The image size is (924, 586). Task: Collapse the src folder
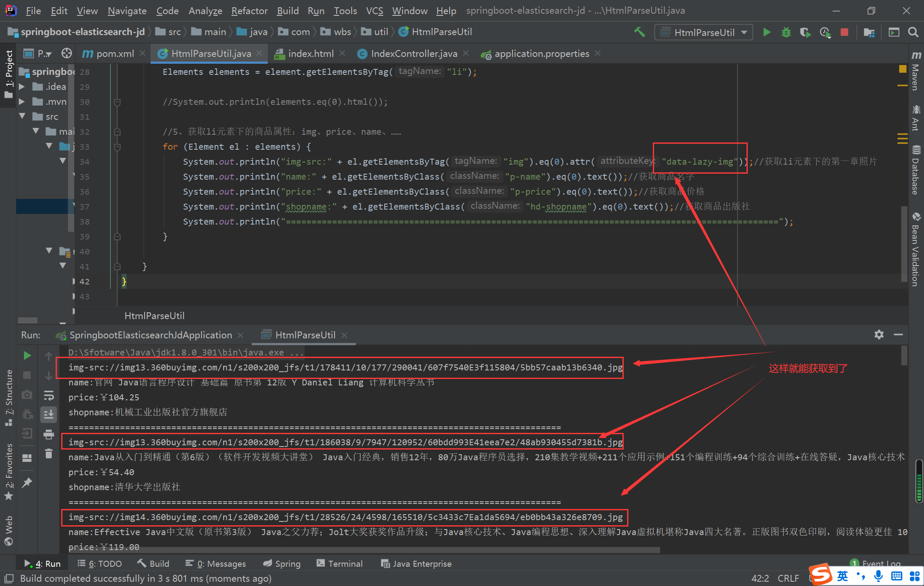(22, 116)
